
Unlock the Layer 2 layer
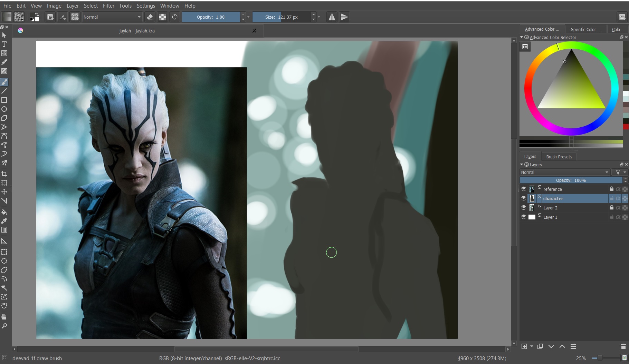click(611, 208)
